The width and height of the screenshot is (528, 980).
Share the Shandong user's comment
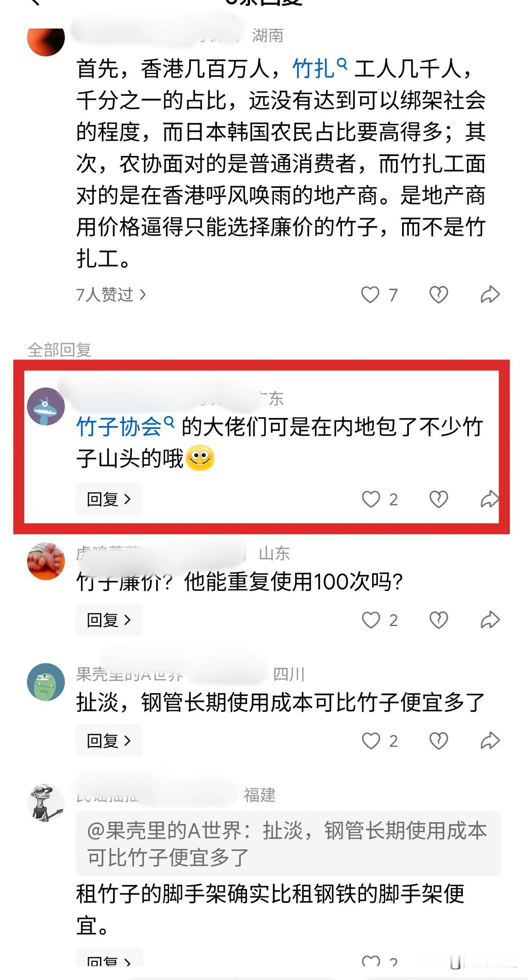tap(490, 620)
